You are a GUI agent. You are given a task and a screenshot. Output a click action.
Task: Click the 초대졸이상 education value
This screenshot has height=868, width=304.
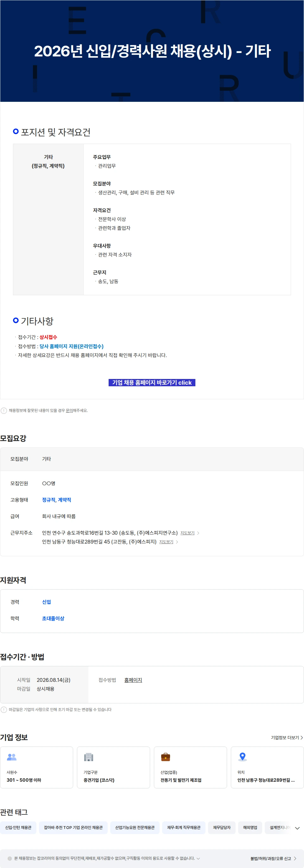[x=53, y=618]
